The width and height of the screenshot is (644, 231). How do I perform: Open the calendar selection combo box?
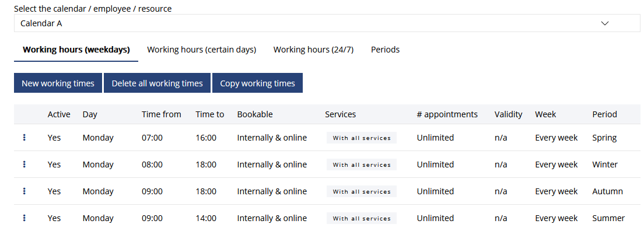click(x=327, y=23)
